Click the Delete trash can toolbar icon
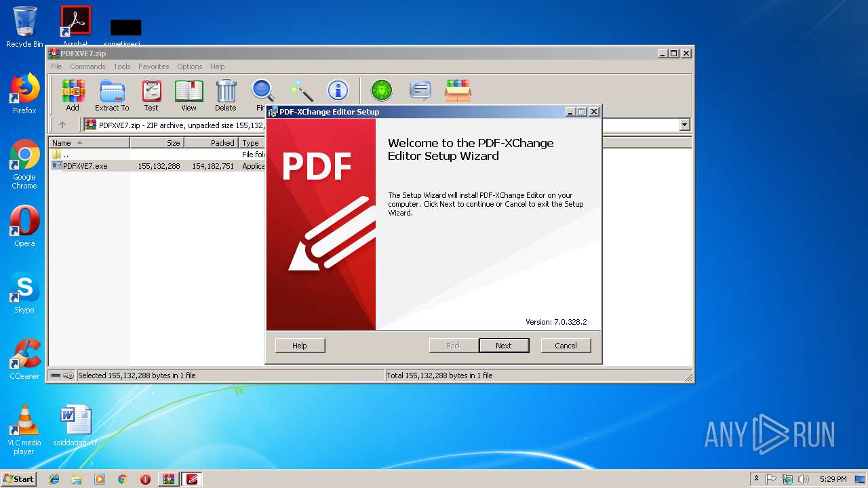 [x=226, y=95]
